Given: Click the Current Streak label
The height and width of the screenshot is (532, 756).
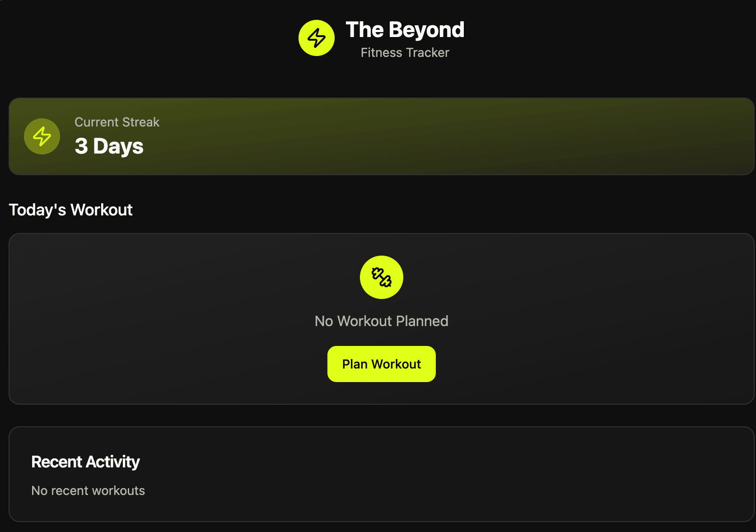Looking at the screenshot, I should (117, 122).
